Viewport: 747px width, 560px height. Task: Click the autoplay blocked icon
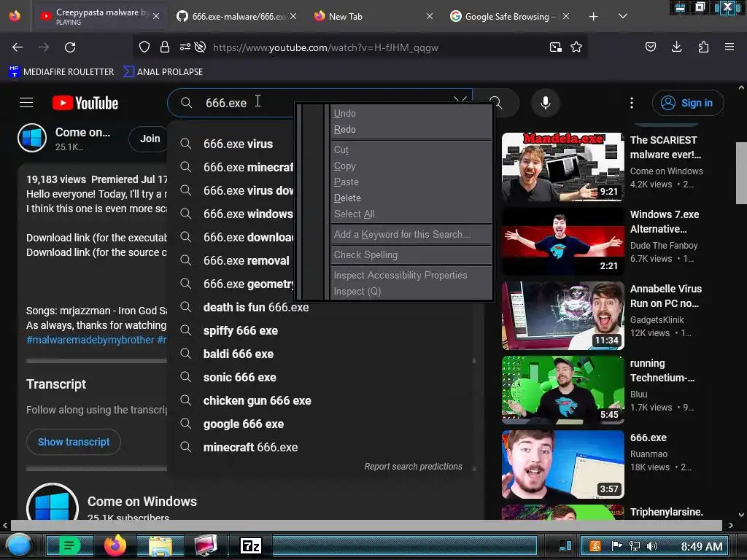(201, 47)
